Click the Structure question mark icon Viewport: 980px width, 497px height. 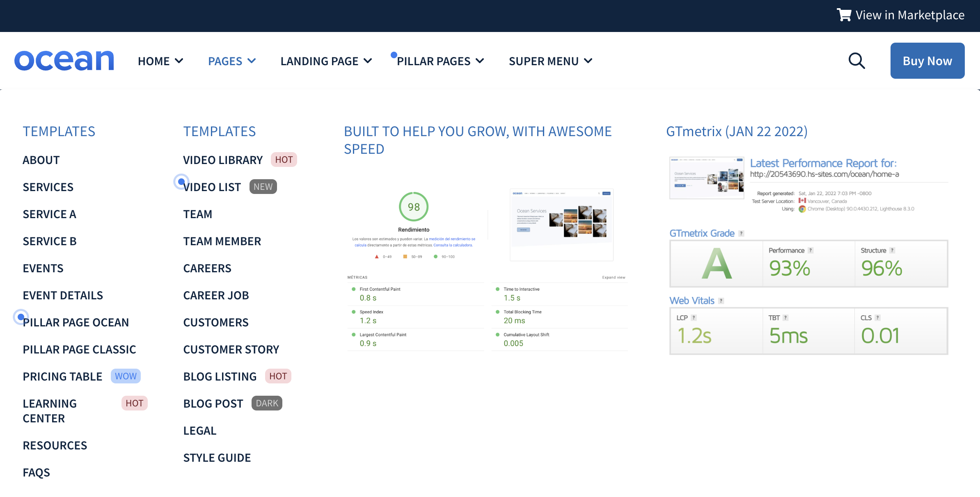point(892,250)
